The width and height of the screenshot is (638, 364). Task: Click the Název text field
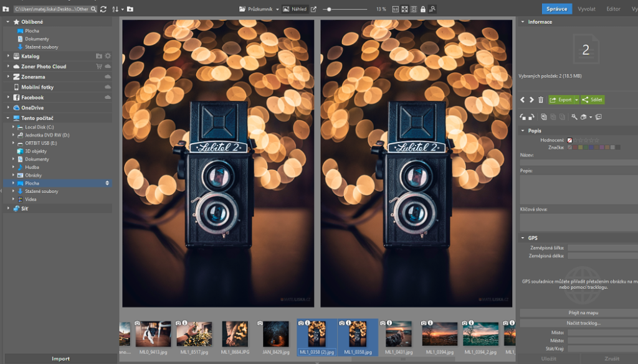pyautogui.click(x=579, y=162)
